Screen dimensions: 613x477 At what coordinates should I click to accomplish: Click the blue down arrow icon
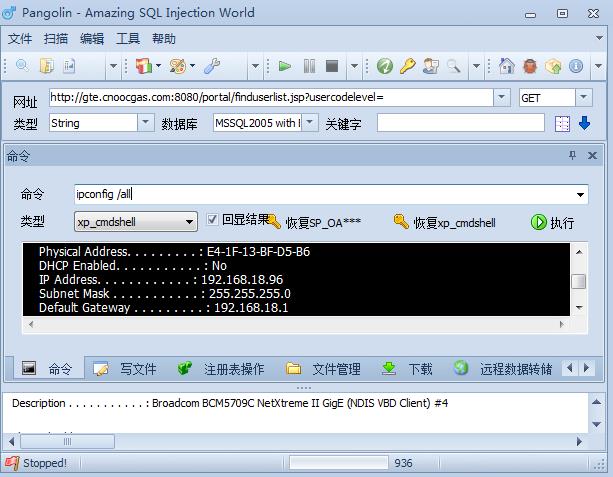(x=584, y=123)
